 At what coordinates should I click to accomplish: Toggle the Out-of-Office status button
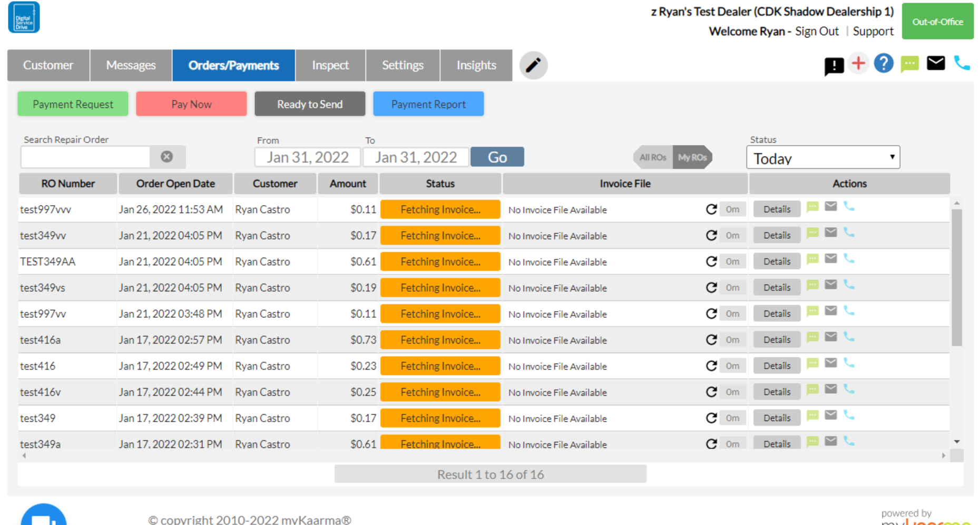(x=937, y=22)
